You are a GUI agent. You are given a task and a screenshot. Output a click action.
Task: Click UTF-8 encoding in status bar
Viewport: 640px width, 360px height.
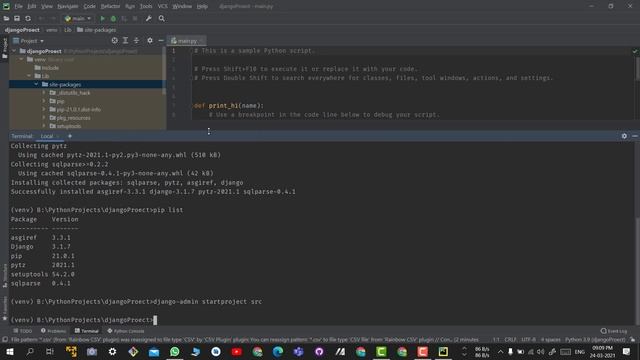[x=528, y=340]
